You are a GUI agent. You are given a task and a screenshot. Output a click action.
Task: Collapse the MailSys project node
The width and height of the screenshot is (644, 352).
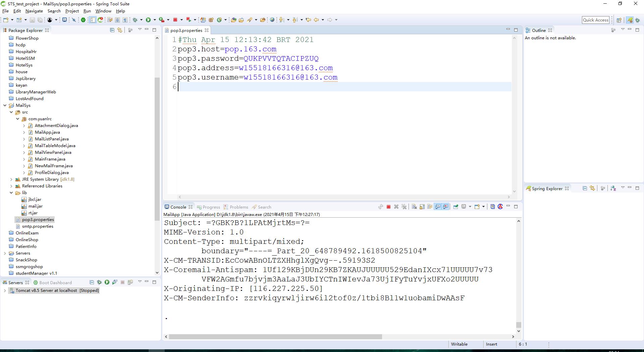[x=5, y=105]
